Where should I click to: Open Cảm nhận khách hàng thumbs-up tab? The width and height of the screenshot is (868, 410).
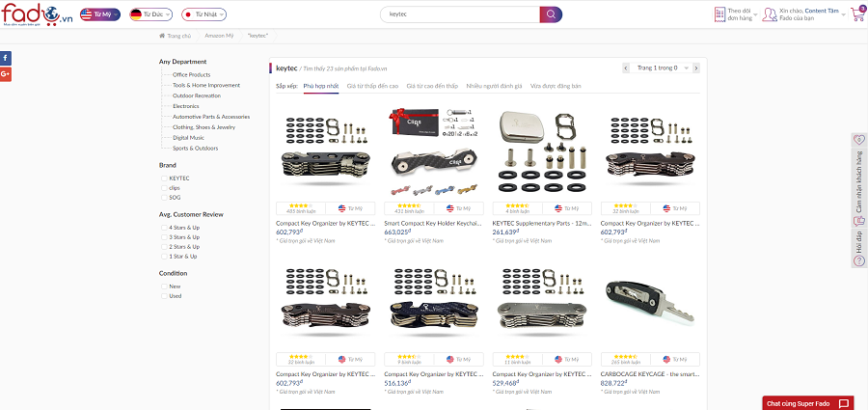coord(859,221)
